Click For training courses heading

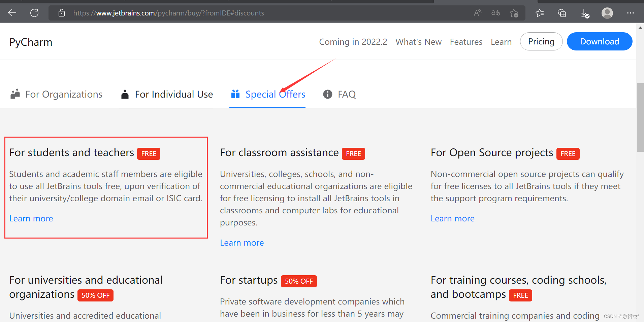(519, 287)
